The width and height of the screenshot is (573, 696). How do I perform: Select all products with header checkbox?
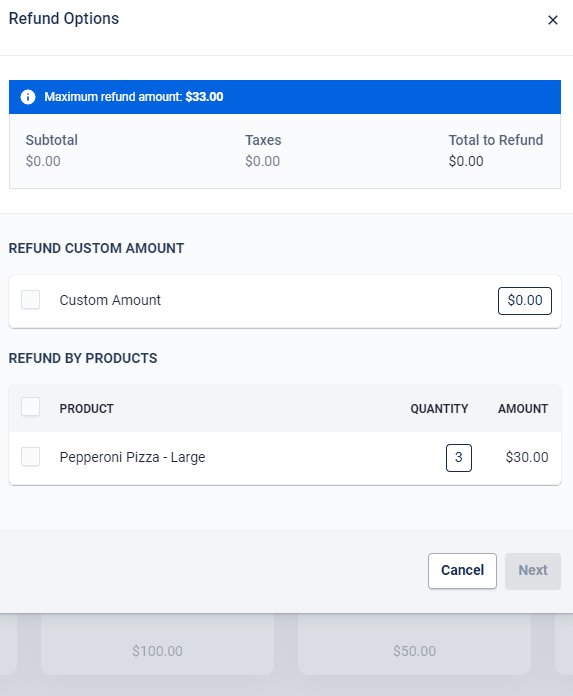(31, 407)
